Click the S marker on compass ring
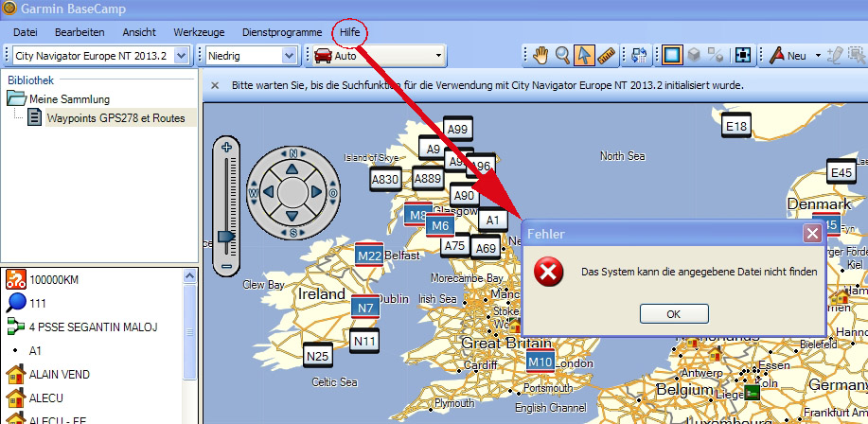Image resolution: width=868 pixels, height=424 pixels. click(x=292, y=233)
